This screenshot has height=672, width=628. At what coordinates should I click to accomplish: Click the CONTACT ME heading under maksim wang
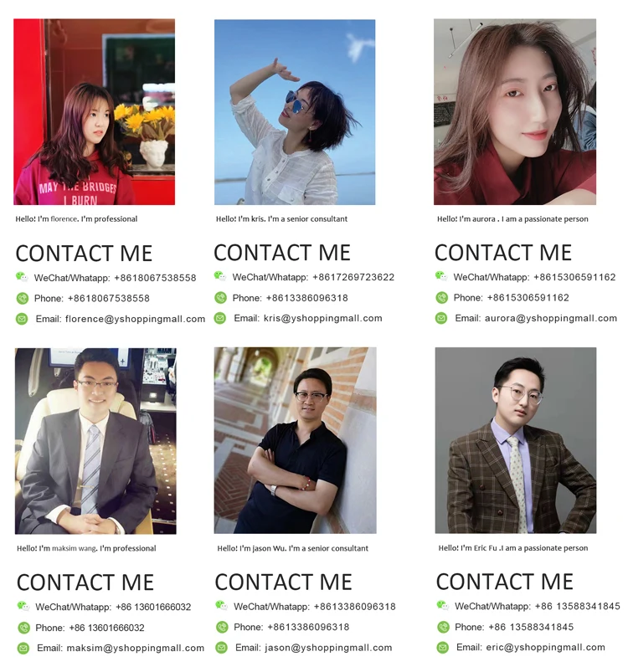point(85,582)
